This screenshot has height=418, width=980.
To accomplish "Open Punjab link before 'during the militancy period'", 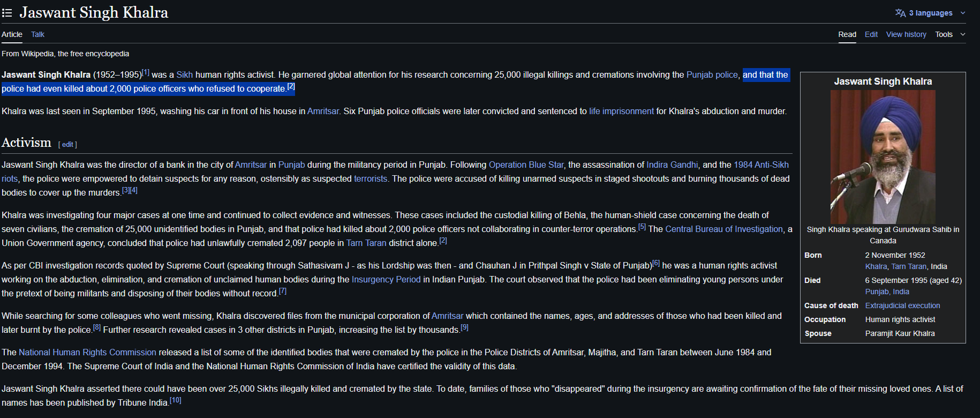I will 291,165.
